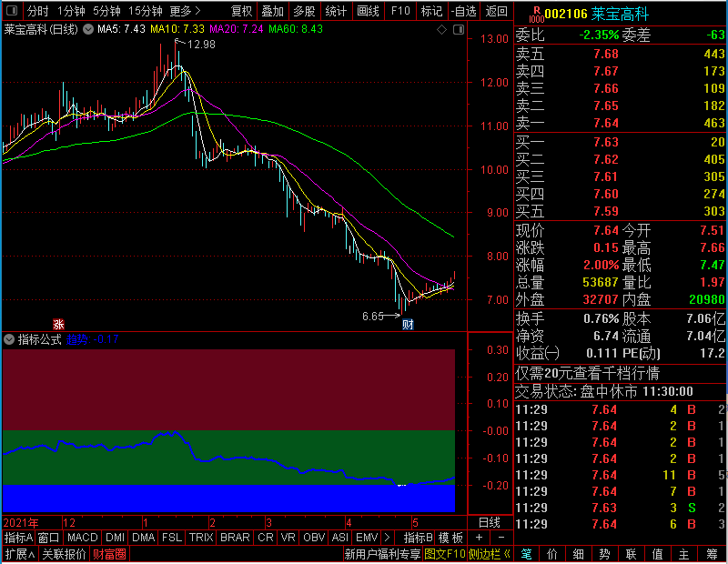Screen dimensions: 728x564
Task: Expand the 更多 period options
Action: click(x=185, y=11)
